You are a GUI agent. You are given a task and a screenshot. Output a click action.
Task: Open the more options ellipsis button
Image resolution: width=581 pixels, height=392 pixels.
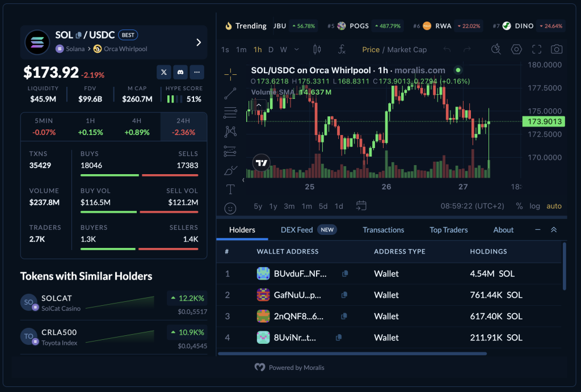pyautogui.click(x=197, y=72)
